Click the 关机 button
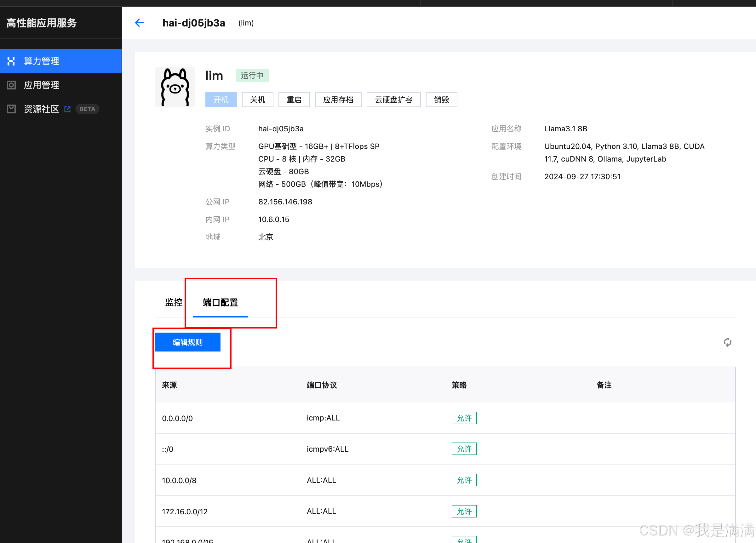 click(257, 100)
